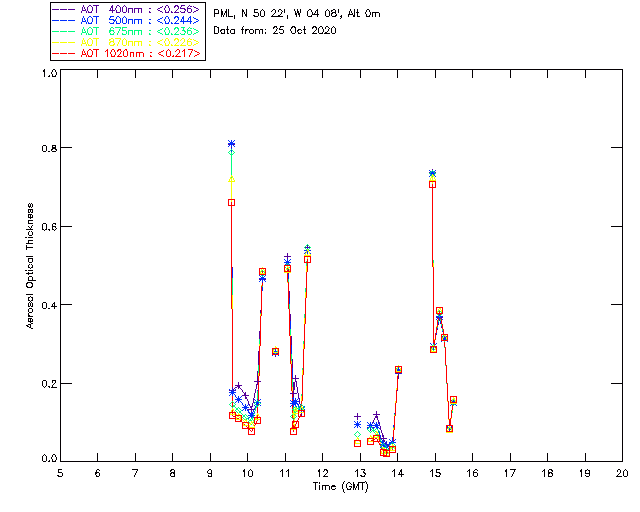Click the PML station location title text

(x=297, y=14)
